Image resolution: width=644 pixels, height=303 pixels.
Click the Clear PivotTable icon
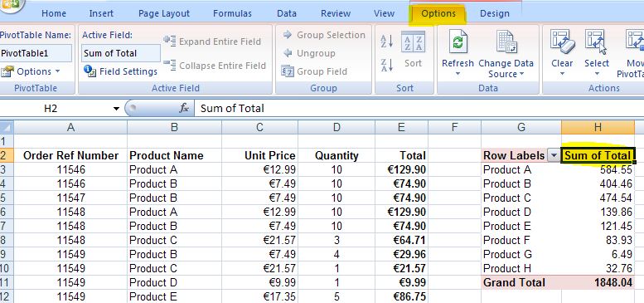pyautogui.click(x=562, y=42)
